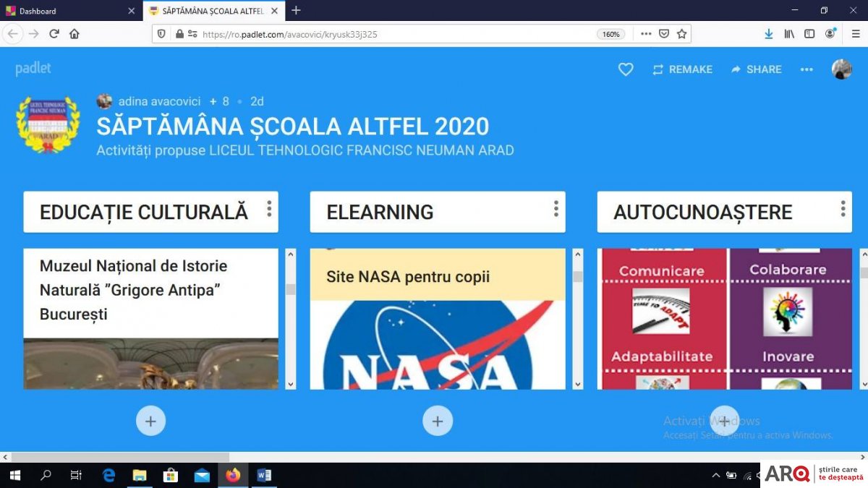The width and height of the screenshot is (868, 488).
Task: View site security padlock details
Action: click(x=179, y=34)
